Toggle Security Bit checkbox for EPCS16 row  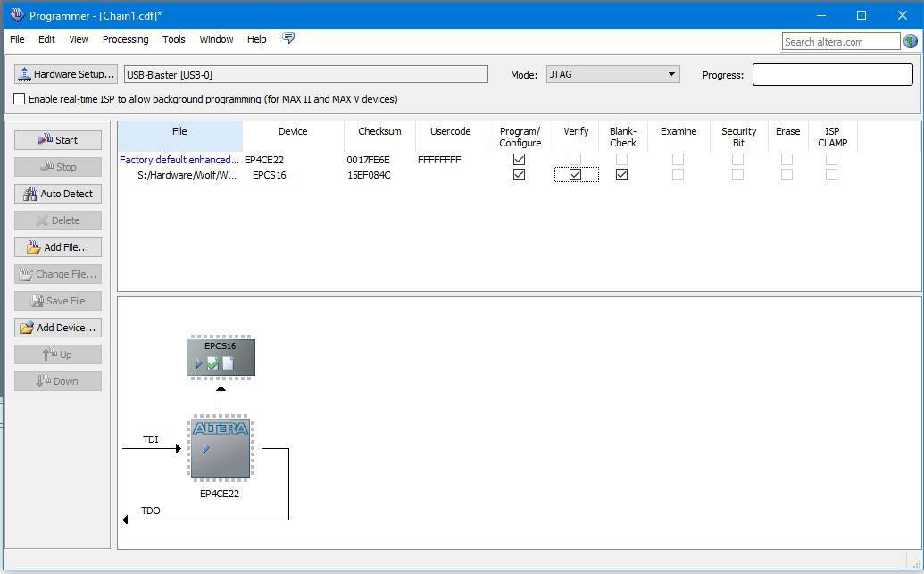coord(737,174)
